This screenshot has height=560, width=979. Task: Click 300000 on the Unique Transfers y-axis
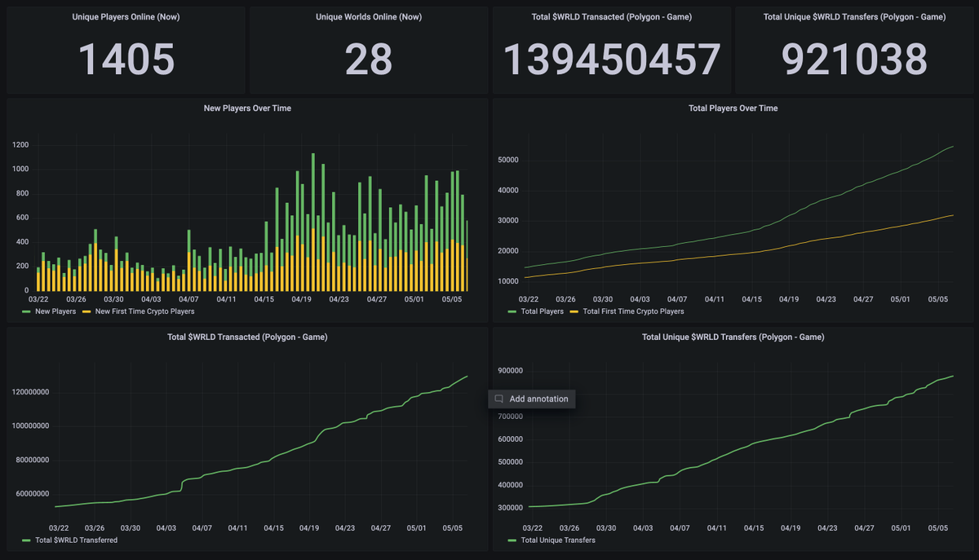[x=511, y=507]
